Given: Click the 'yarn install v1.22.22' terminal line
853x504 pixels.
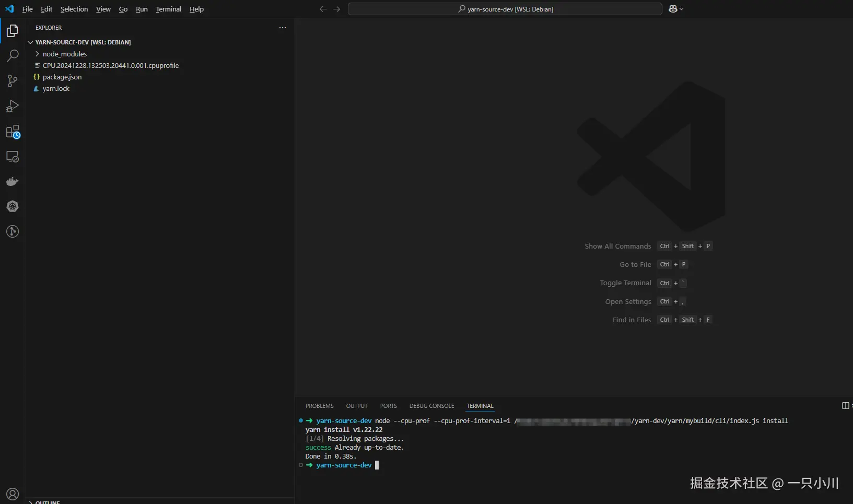Looking at the screenshot, I should pyautogui.click(x=344, y=430).
